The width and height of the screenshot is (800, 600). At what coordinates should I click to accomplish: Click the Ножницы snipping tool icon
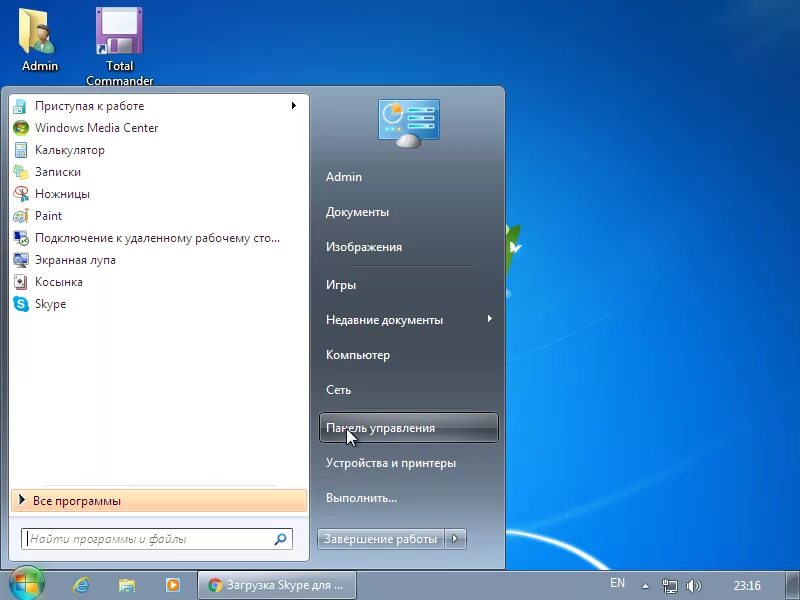pyautogui.click(x=20, y=194)
